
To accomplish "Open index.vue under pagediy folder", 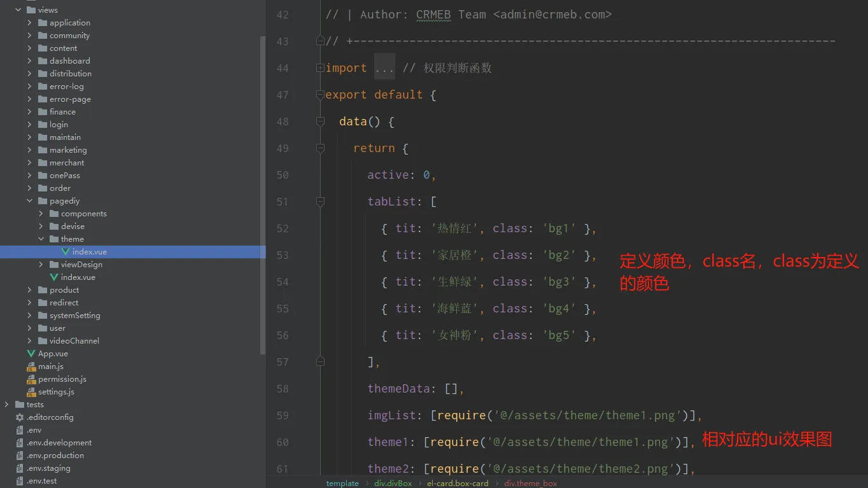I will [x=78, y=277].
